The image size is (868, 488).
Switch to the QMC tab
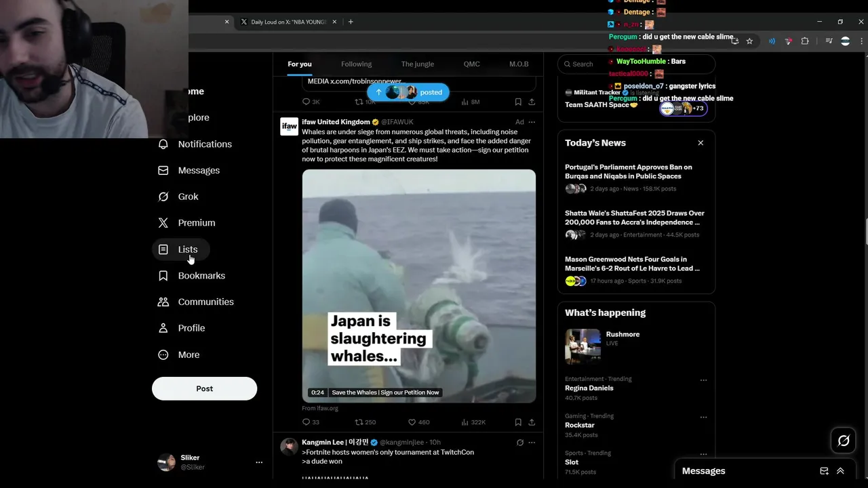coord(471,64)
